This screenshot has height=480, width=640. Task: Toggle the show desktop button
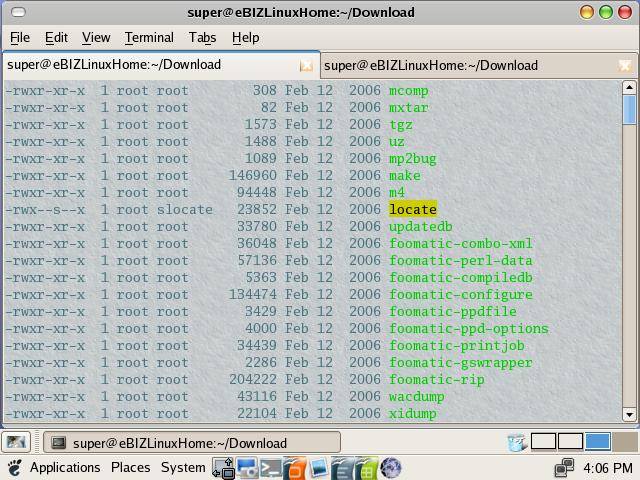pos(15,442)
